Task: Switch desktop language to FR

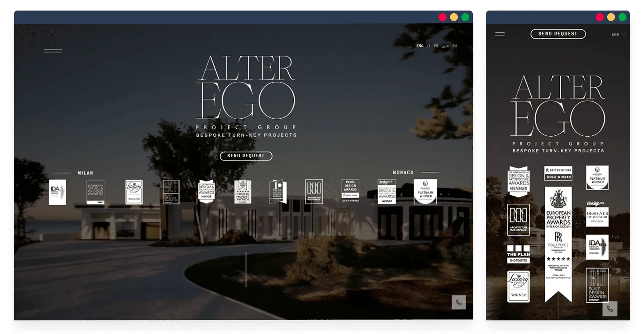Action: coord(436,46)
